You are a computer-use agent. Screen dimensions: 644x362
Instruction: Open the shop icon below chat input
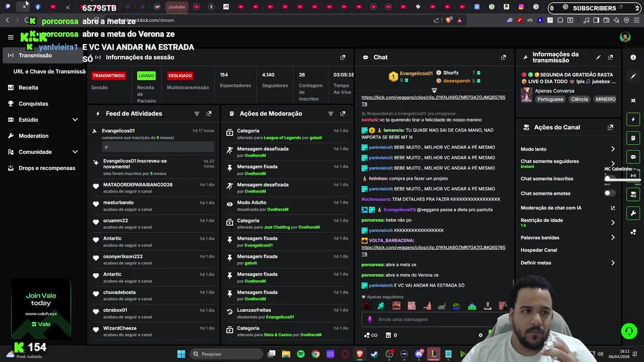(388, 335)
